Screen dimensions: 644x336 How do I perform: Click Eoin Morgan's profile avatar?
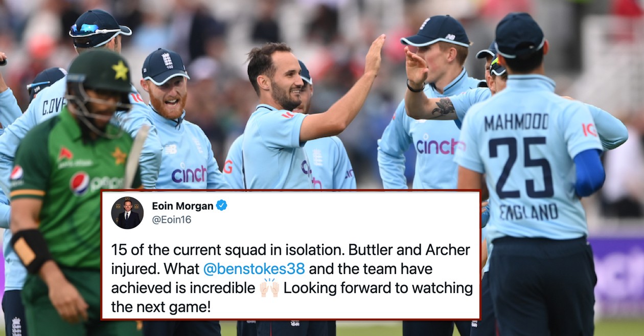(x=127, y=212)
